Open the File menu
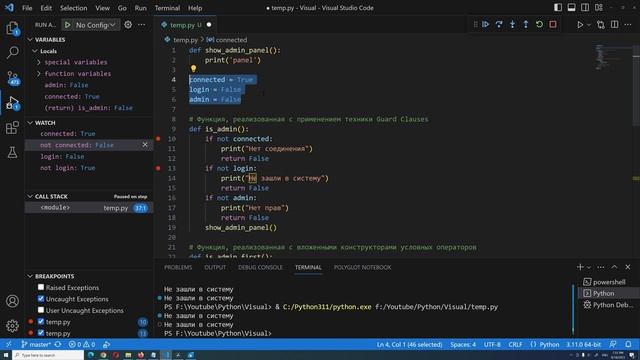Screen dimensions: 640x360 27,8
